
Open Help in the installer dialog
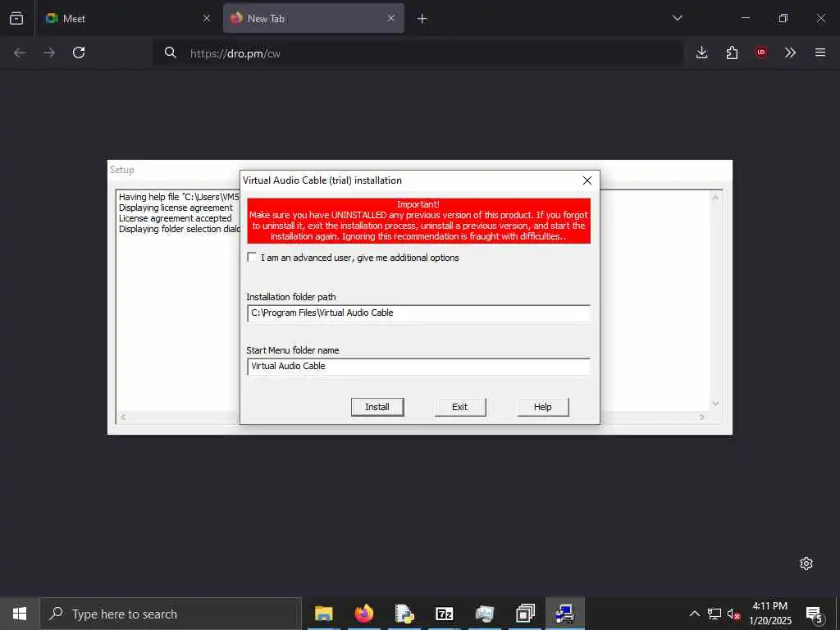(543, 407)
